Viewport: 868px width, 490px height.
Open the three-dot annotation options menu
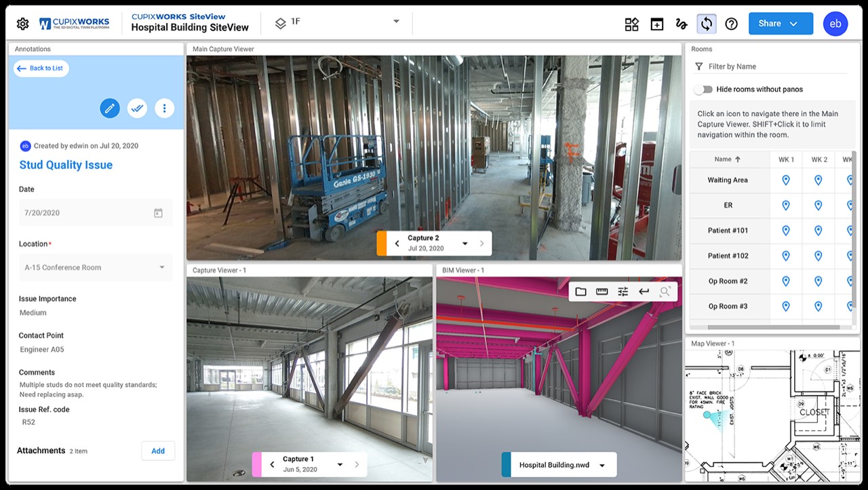coord(165,108)
